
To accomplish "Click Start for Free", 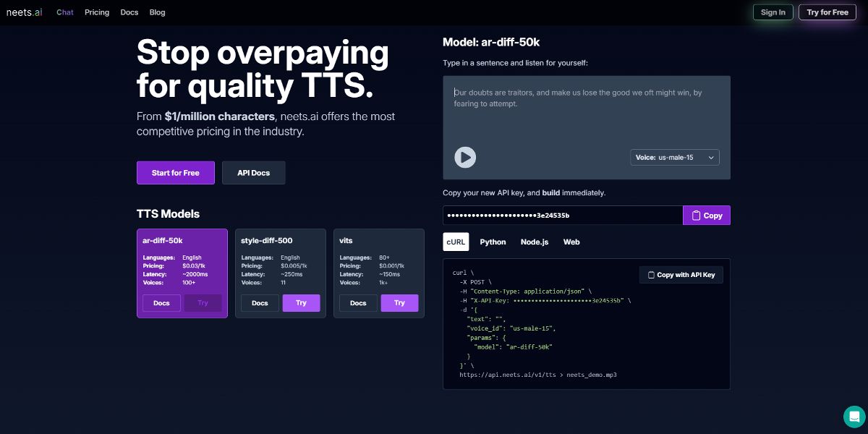I will tap(175, 172).
